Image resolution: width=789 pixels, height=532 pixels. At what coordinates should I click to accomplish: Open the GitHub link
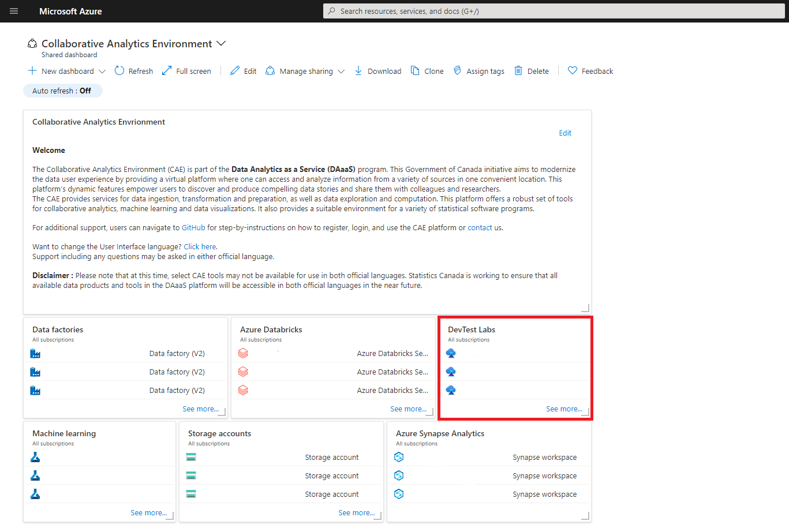pyautogui.click(x=193, y=227)
